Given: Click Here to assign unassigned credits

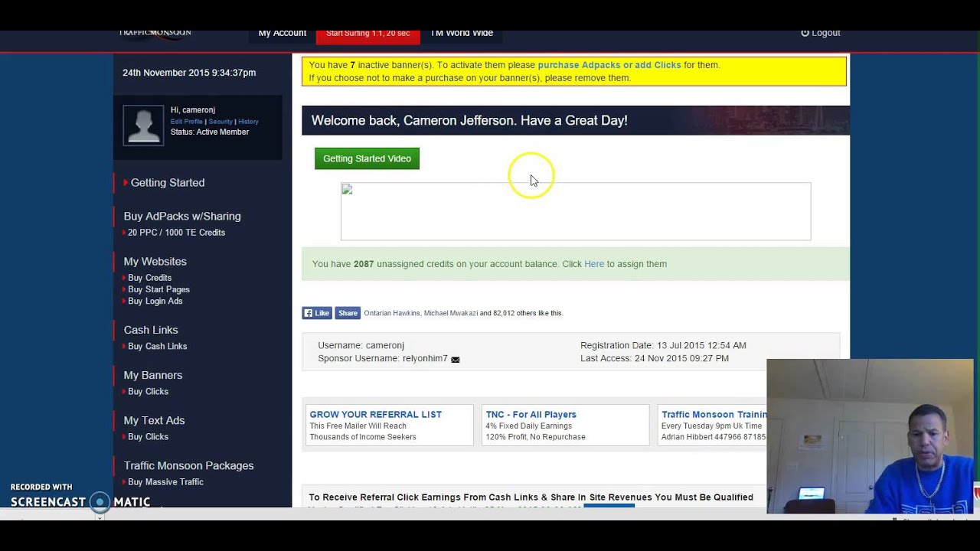Looking at the screenshot, I should tap(594, 264).
